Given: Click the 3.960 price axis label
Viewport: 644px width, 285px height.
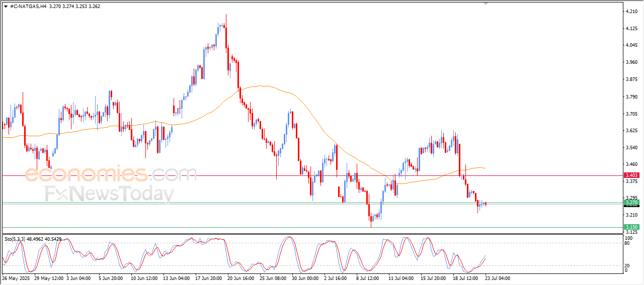Looking at the screenshot, I should pyautogui.click(x=632, y=62).
